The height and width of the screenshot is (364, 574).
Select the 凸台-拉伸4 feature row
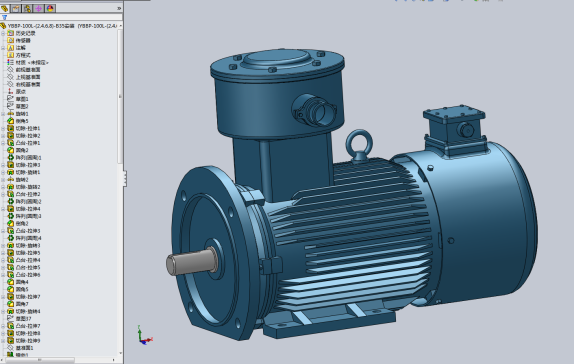[x=24, y=260]
